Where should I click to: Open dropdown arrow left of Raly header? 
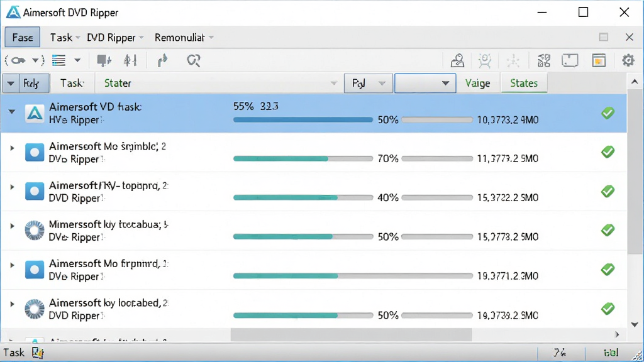pyautogui.click(x=11, y=84)
